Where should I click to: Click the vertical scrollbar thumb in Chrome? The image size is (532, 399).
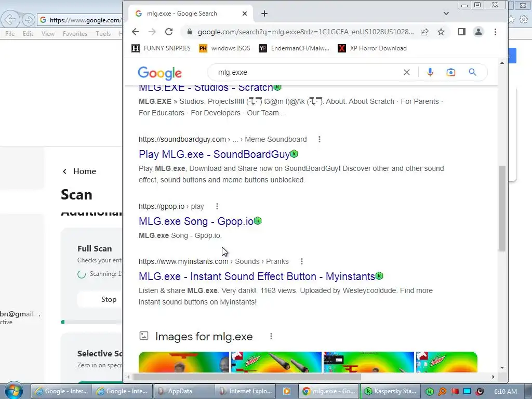502,208
